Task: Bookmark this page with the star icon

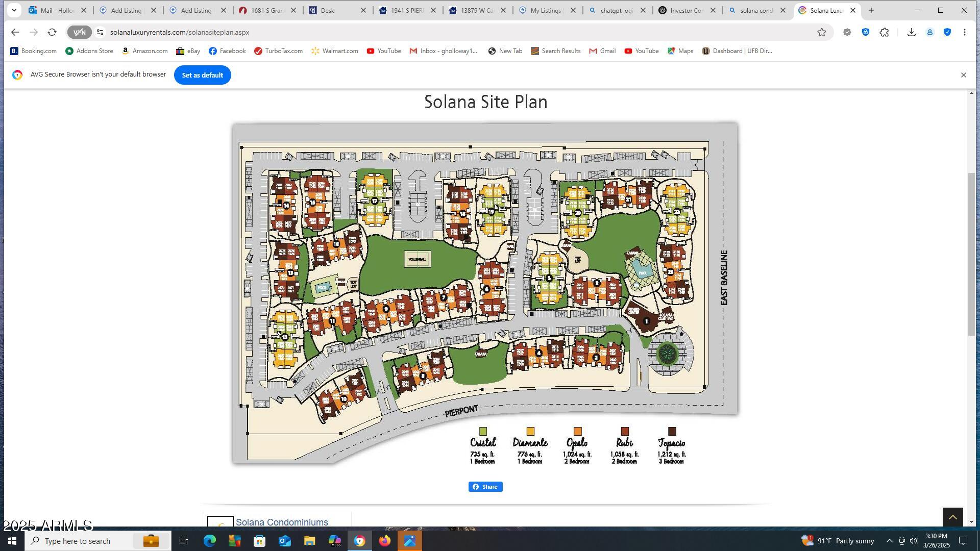Action: point(822,32)
